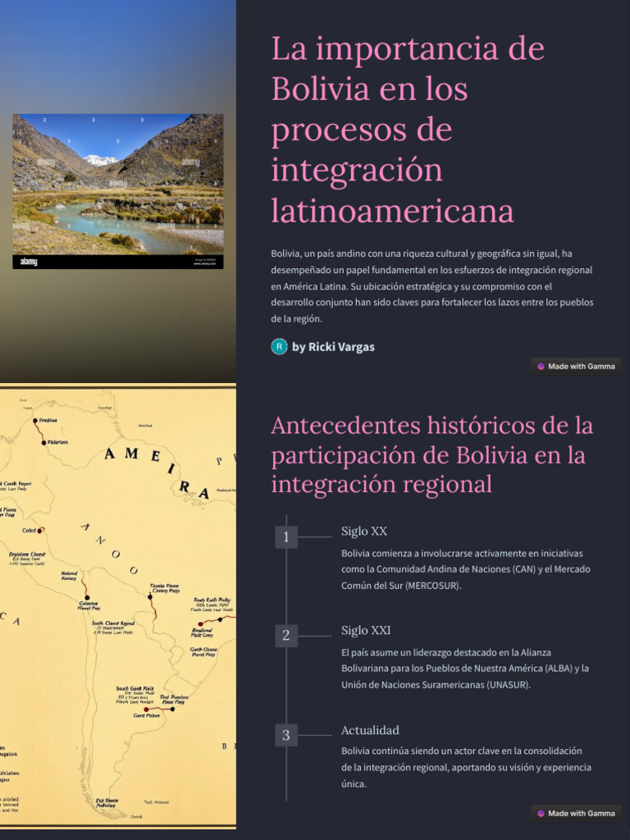Click the paragraph mentioning ALBA and UNASUR

465,668
